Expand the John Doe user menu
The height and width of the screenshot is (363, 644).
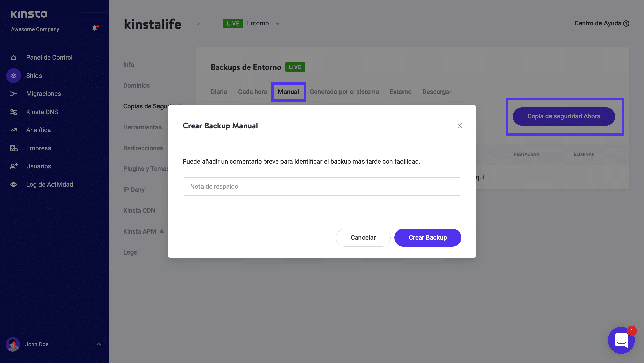pyautogui.click(x=99, y=344)
